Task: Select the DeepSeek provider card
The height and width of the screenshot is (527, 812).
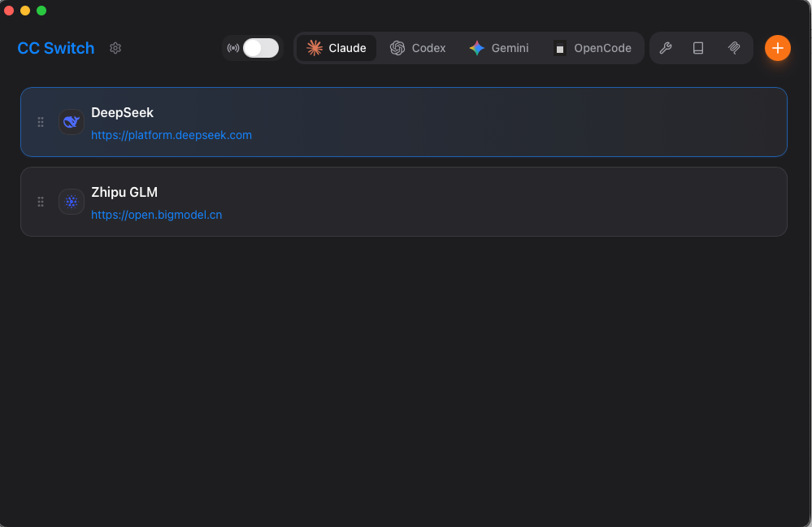Action: pos(404,122)
